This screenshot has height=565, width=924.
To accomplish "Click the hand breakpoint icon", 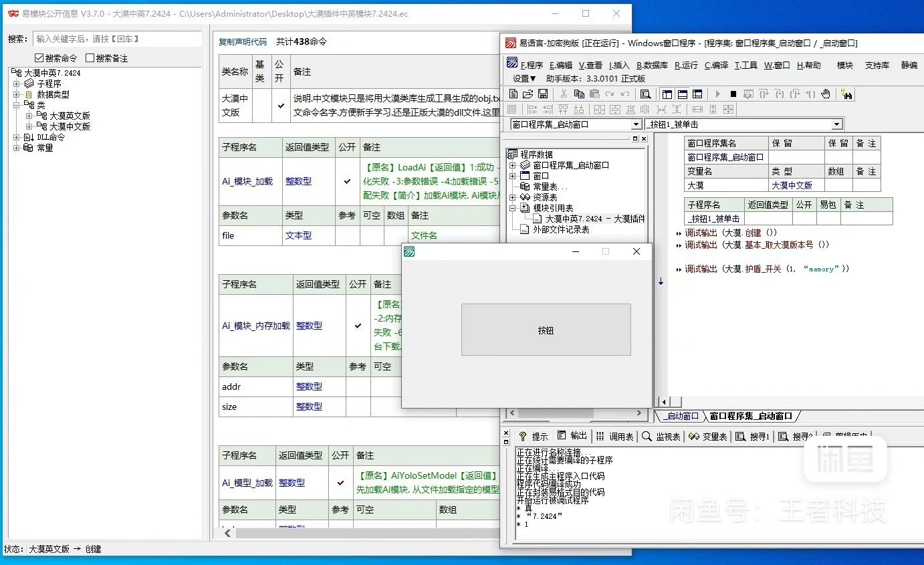I will click(x=826, y=94).
